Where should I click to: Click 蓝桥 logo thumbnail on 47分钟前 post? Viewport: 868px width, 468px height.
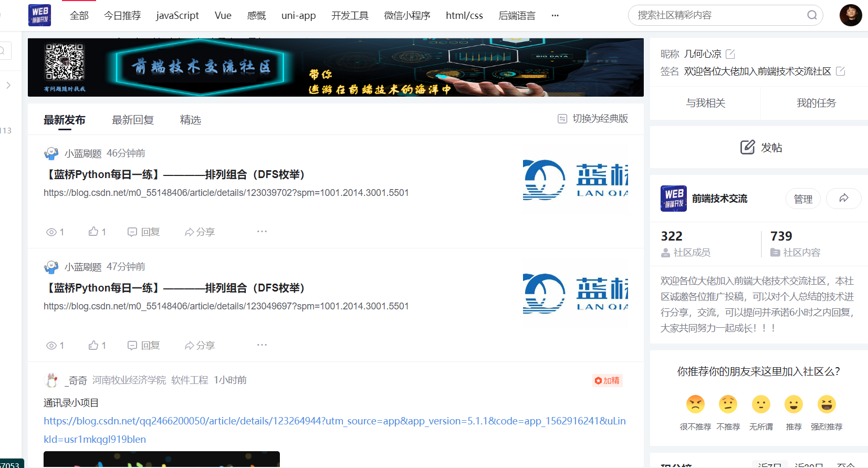[575, 293]
